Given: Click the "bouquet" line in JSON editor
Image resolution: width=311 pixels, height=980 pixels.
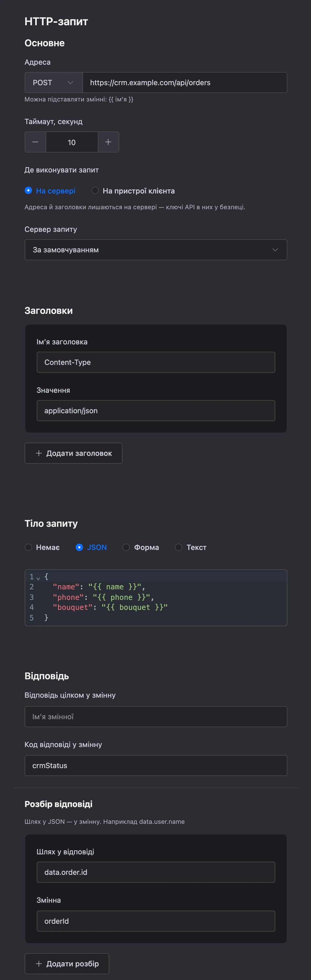Looking at the screenshot, I should (110, 607).
